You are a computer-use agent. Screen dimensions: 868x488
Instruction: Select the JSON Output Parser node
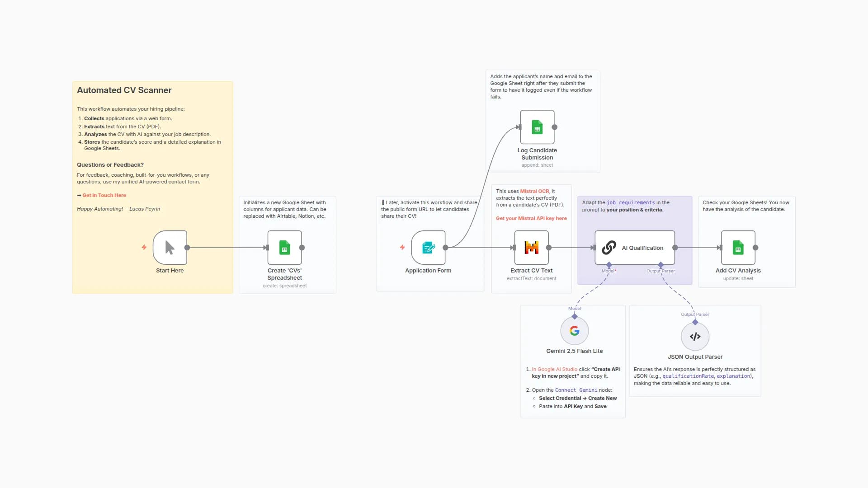click(695, 337)
